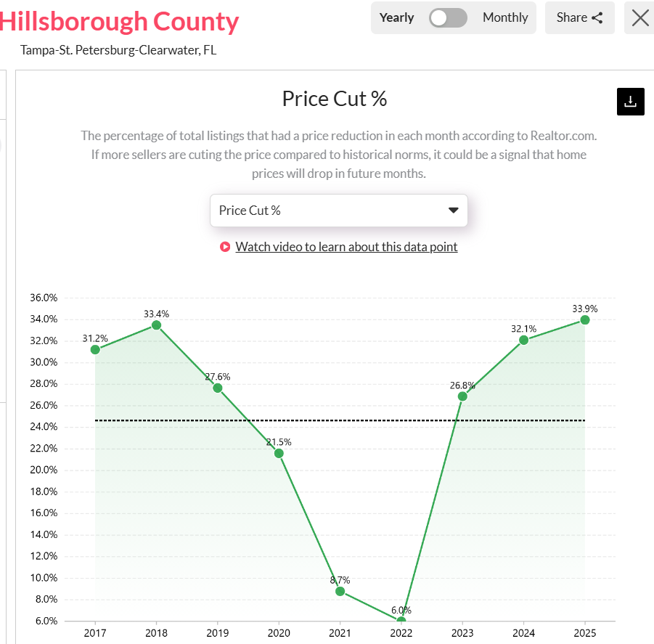Click the 2023 data point at 26.8%
Screen dimensions: 654x644
(462, 396)
